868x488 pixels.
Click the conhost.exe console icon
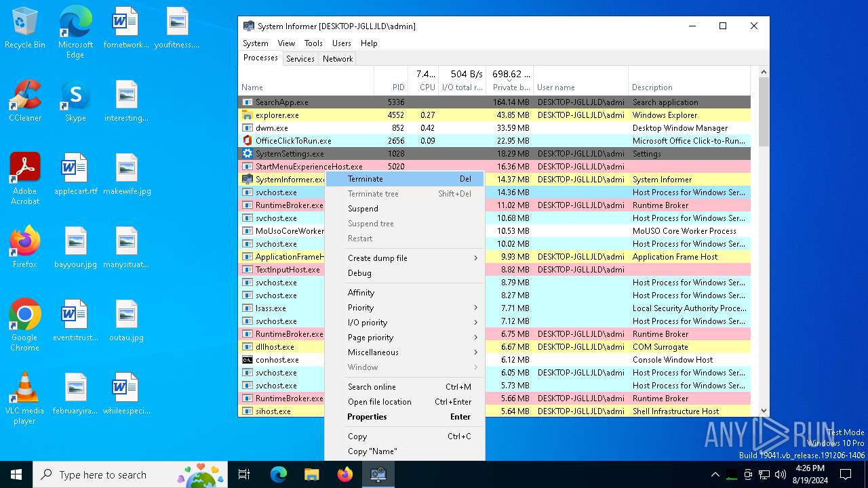click(x=248, y=360)
